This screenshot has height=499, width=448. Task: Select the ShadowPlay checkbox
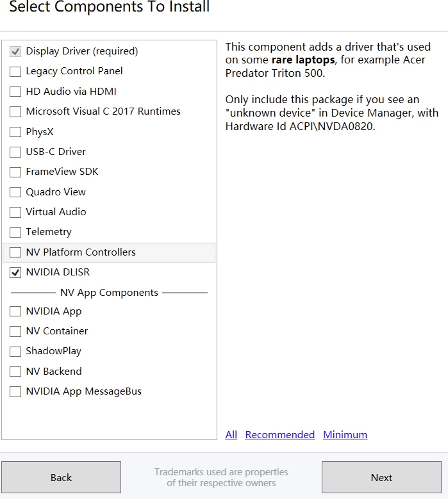coord(15,352)
